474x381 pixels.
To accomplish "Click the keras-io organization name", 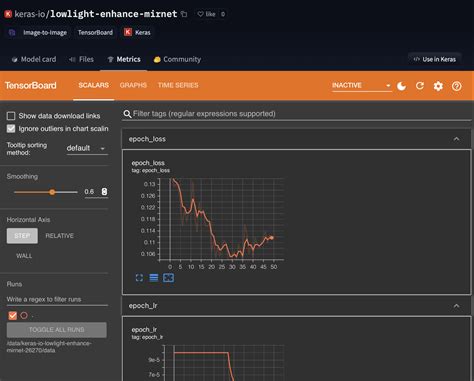I will (x=30, y=14).
